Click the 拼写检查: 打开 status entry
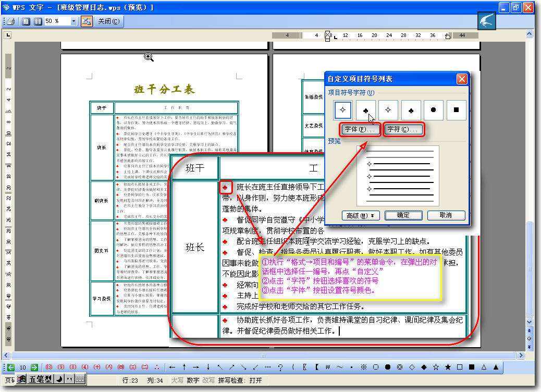This screenshot has height=392, width=541. coord(240,380)
